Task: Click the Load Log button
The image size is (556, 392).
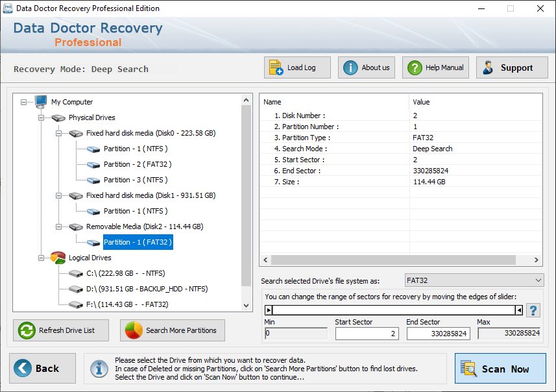Action: 297,67
